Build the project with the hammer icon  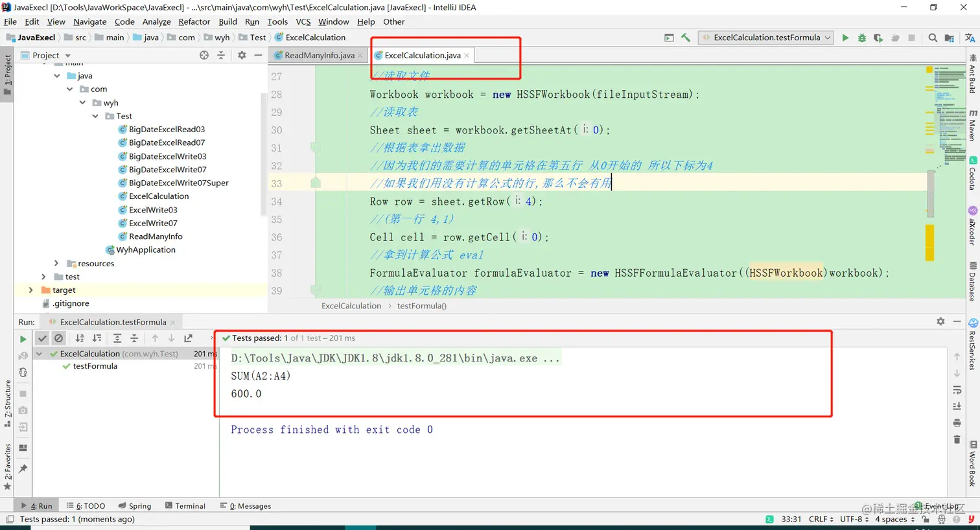(x=686, y=38)
